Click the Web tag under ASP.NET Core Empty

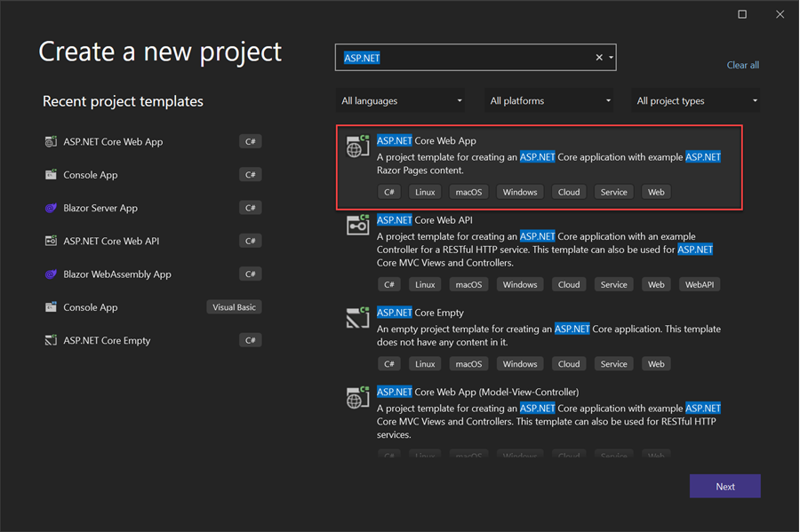[656, 364]
